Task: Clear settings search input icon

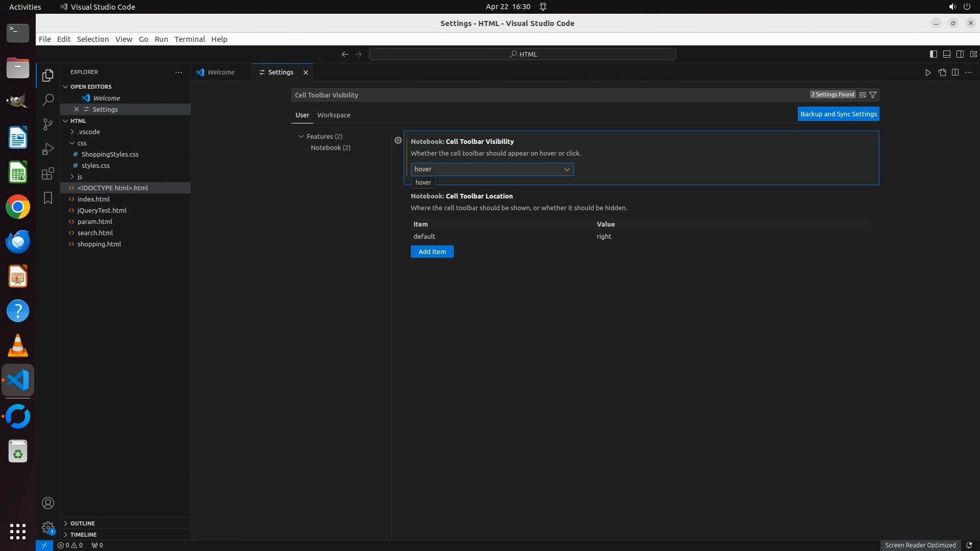Action: pyautogui.click(x=863, y=95)
